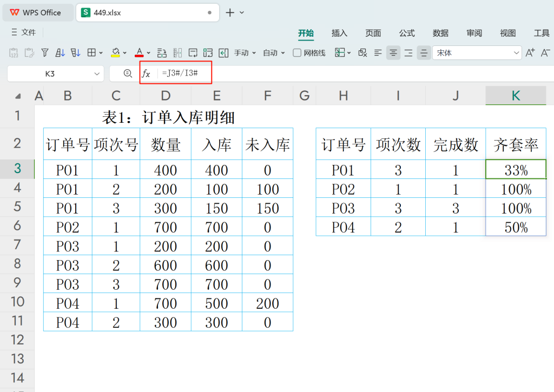
Task: Select column K header
Action: (x=516, y=96)
